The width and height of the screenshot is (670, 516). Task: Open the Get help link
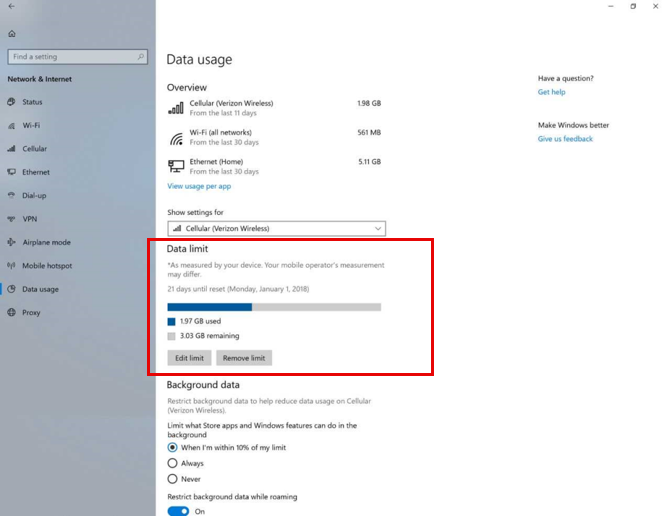pos(552,92)
